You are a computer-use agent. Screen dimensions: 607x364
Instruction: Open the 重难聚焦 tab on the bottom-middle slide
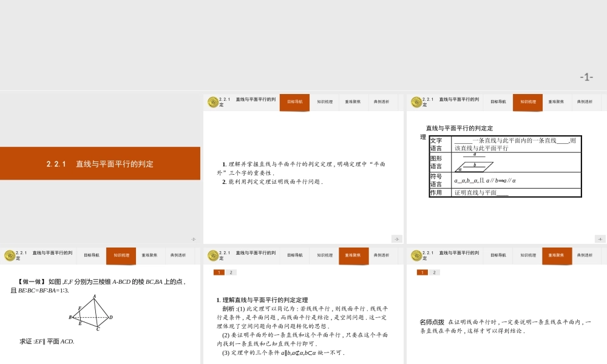tap(353, 255)
